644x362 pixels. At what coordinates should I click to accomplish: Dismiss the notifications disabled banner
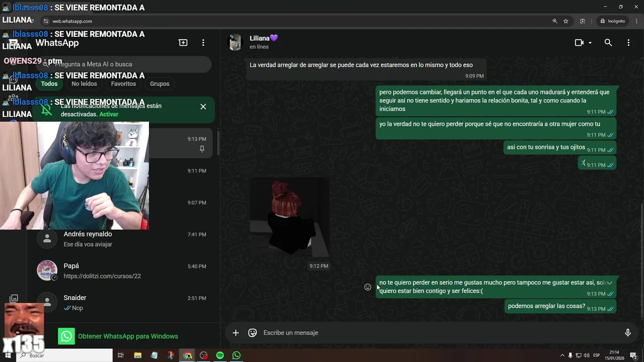(203, 107)
